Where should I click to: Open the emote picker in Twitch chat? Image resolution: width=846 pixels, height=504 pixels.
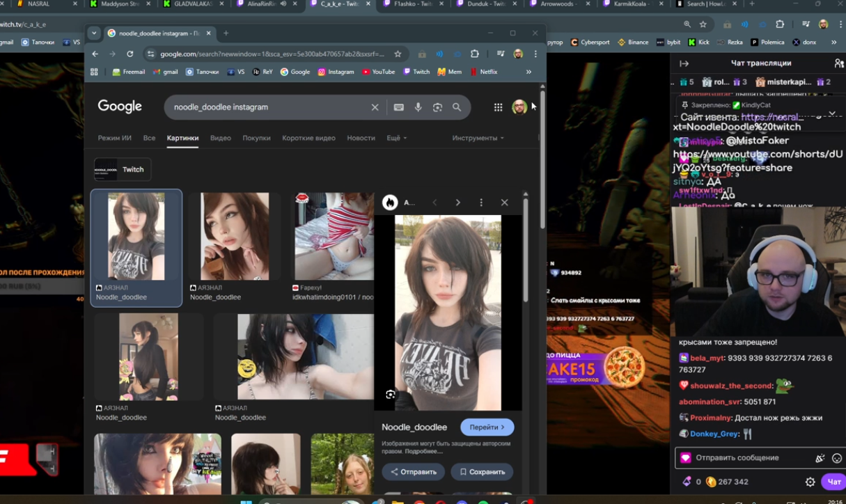click(x=837, y=458)
